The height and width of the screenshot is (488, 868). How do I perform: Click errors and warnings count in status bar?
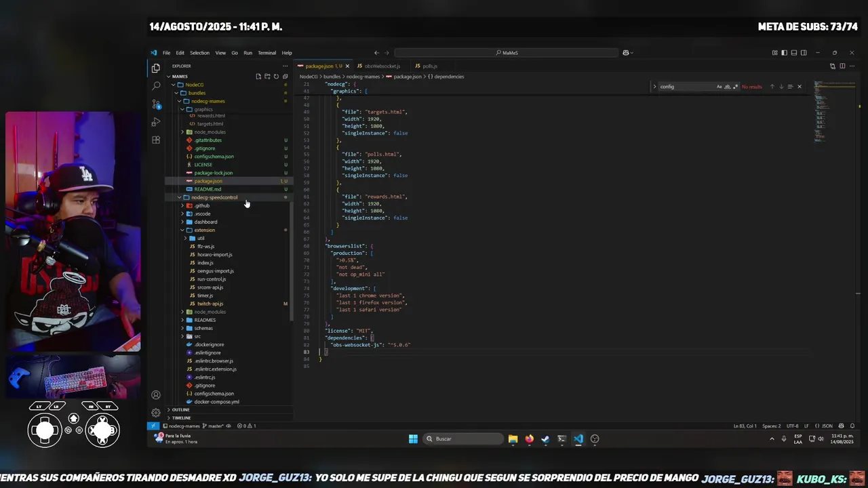point(246,426)
